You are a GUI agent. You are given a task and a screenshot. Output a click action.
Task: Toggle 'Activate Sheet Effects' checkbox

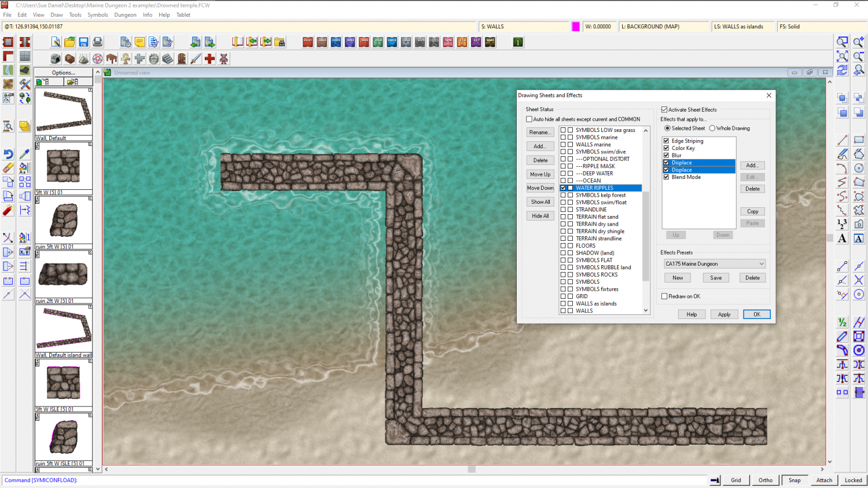point(664,109)
